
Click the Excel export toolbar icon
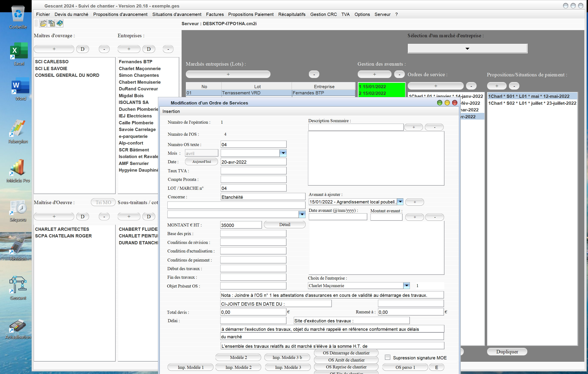point(52,23)
